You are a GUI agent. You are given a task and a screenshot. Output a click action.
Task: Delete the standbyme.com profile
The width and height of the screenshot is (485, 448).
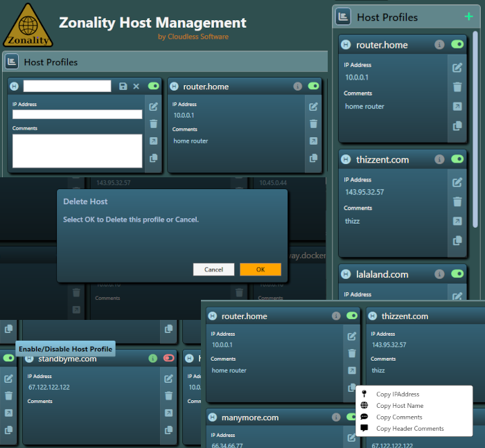(168, 396)
